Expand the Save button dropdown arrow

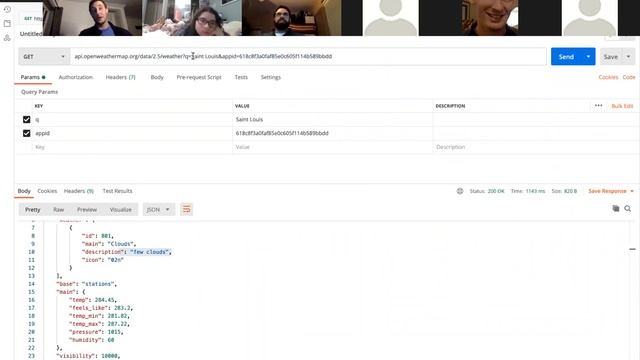click(629, 57)
